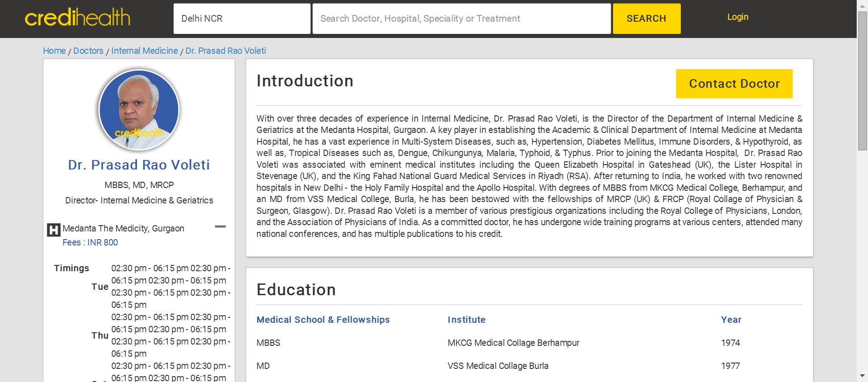Click the doctor's profile photo

click(x=139, y=109)
